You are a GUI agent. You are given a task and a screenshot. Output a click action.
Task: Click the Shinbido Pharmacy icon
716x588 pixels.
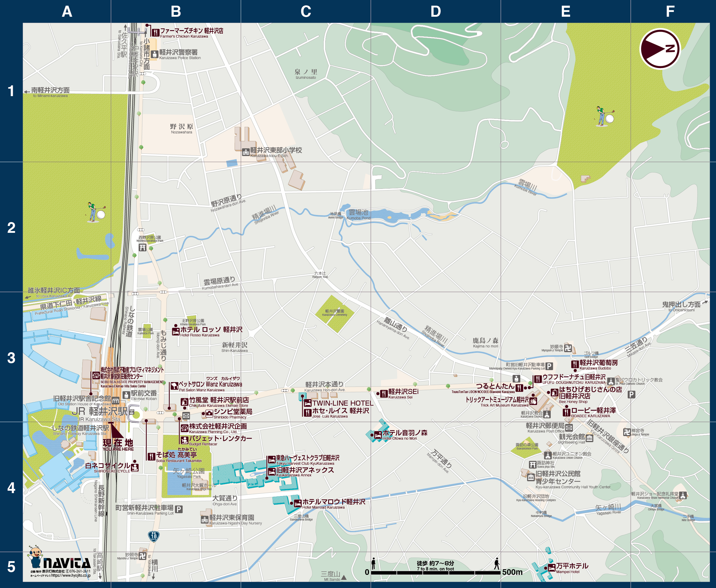pyautogui.click(x=209, y=413)
